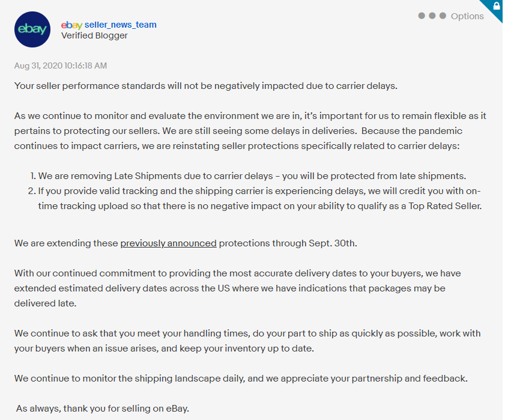The image size is (505, 420).
Task: Open the seller_news_team profile link
Action: pos(121,25)
